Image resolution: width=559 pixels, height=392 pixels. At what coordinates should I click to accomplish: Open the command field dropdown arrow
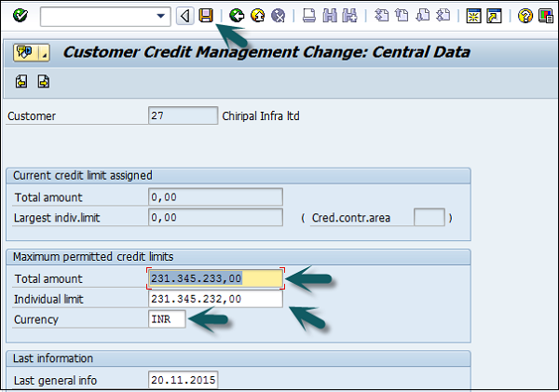tap(161, 16)
